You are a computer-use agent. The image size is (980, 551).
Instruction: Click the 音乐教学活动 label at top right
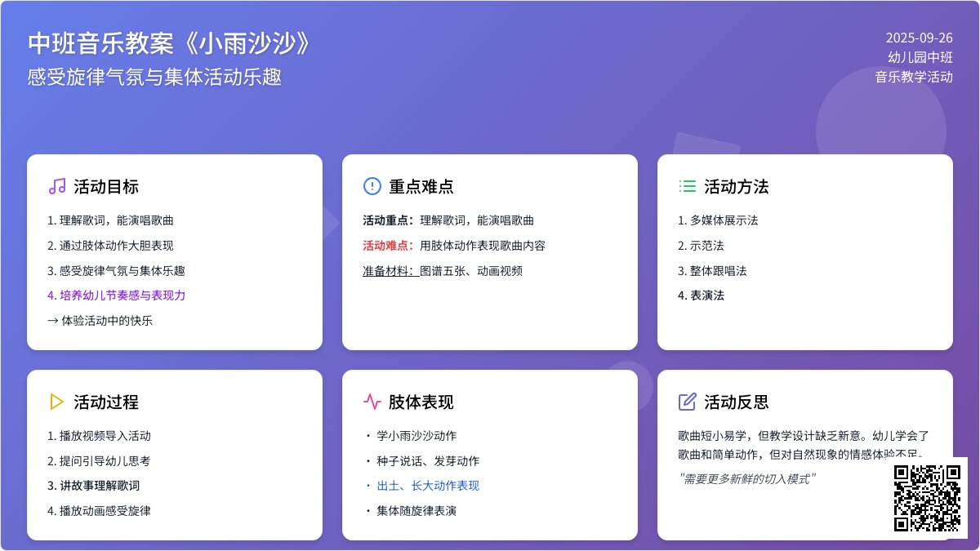[914, 78]
